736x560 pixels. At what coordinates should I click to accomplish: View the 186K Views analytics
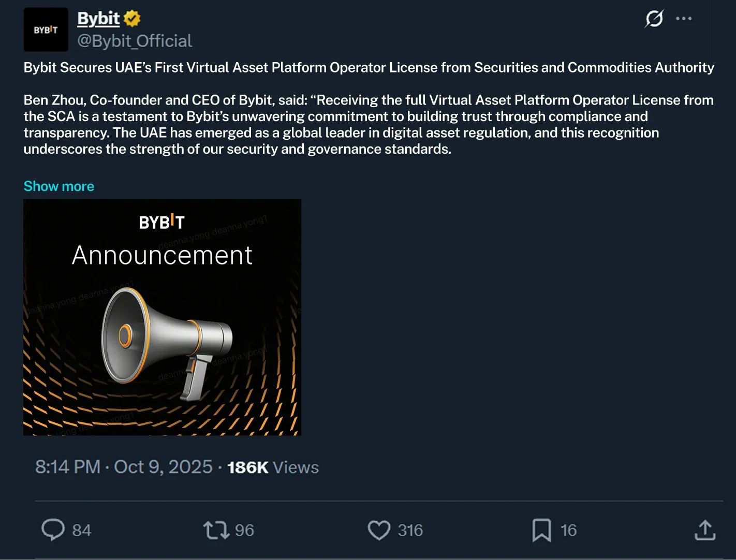[272, 466]
